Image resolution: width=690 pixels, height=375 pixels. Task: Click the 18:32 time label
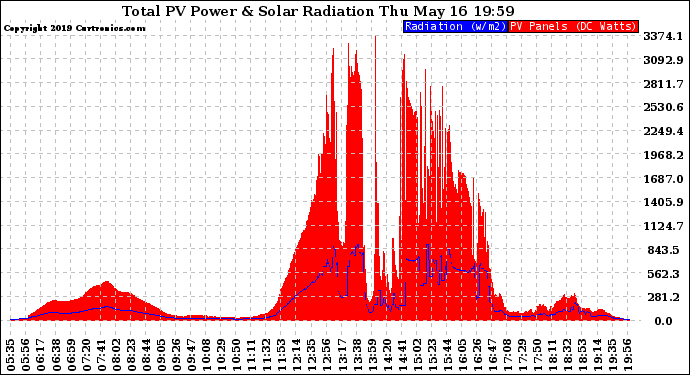pyautogui.click(x=567, y=355)
